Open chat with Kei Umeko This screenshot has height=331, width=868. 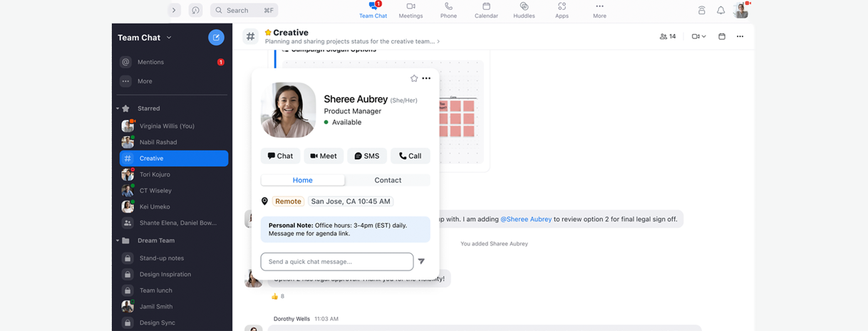click(x=174, y=206)
